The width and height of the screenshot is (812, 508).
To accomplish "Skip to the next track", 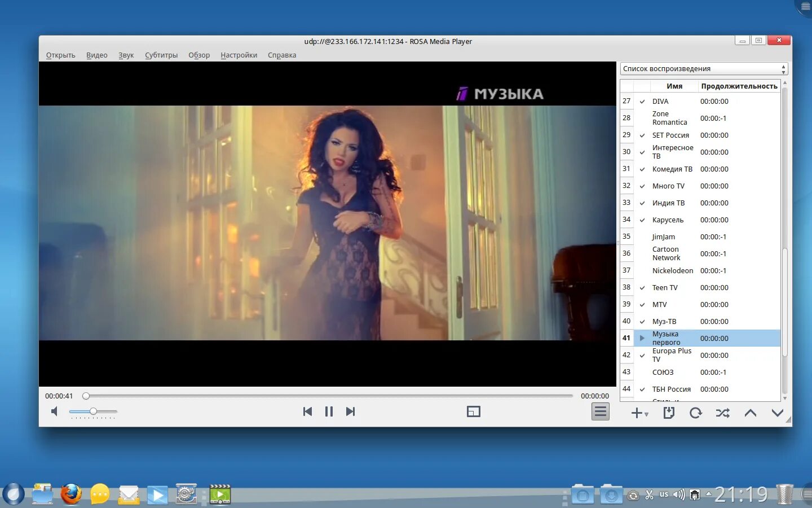I will click(x=350, y=411).
